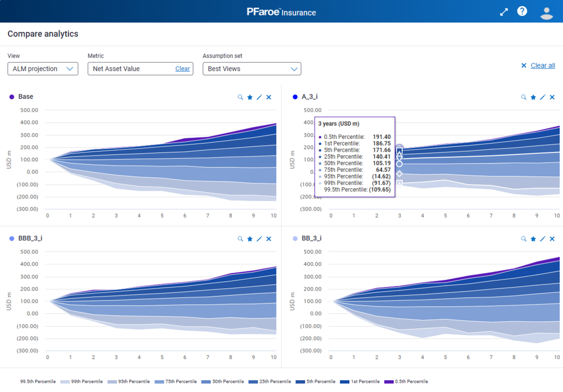Click the Clear link in Metric field
The height and width of the screenshot is (392, 563).
click(183, 69)
